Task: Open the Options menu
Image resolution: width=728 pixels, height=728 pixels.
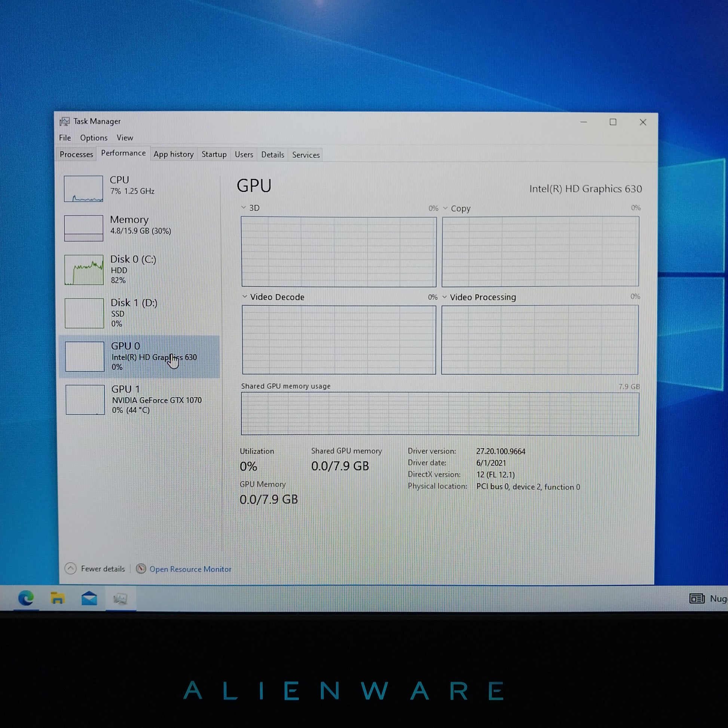Action: [x=94, y=138]
